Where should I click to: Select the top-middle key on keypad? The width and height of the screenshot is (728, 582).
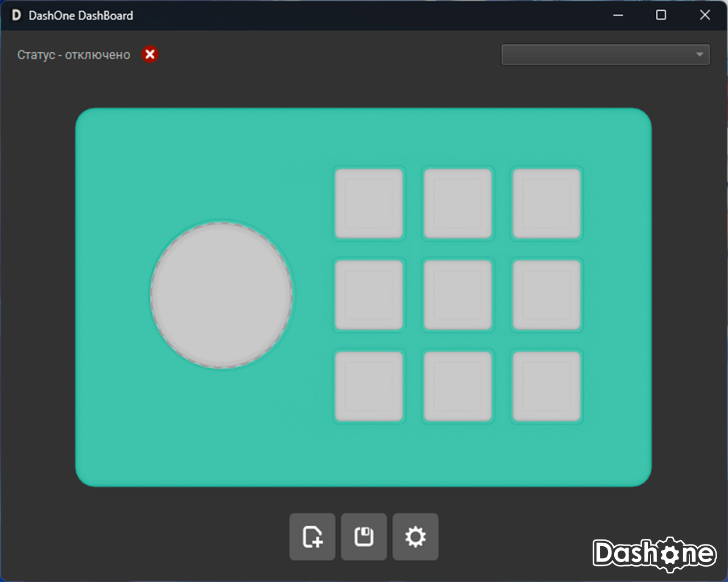tap(458, 203)
